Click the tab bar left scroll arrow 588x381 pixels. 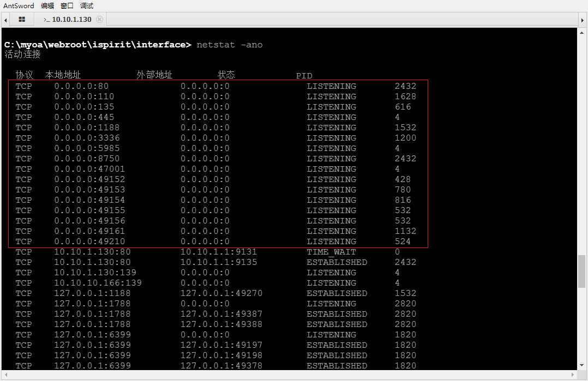click(x=5, y=20)
